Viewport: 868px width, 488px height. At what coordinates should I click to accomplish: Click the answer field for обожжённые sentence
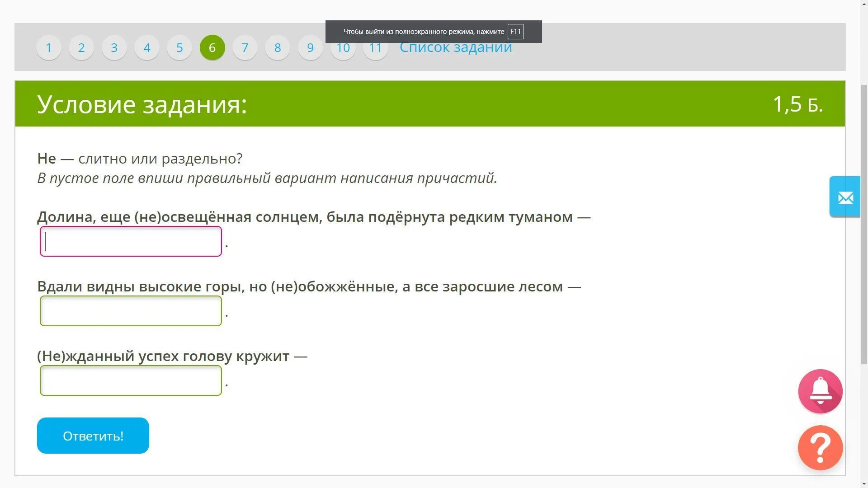tap(131, 311)
